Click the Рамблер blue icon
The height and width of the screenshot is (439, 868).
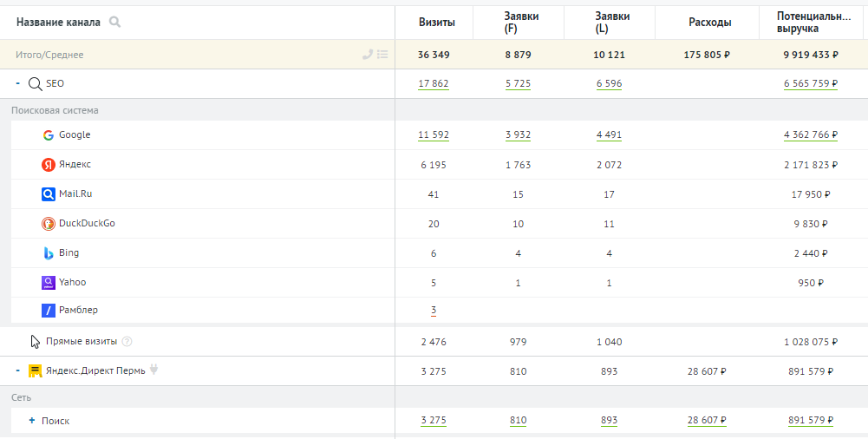click(x=49, y=311)
